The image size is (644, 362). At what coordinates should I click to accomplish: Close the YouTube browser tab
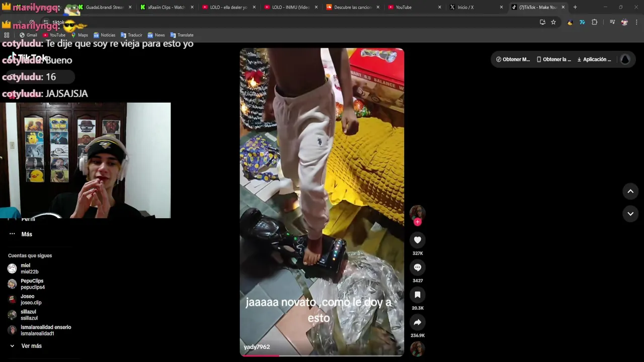439,7
